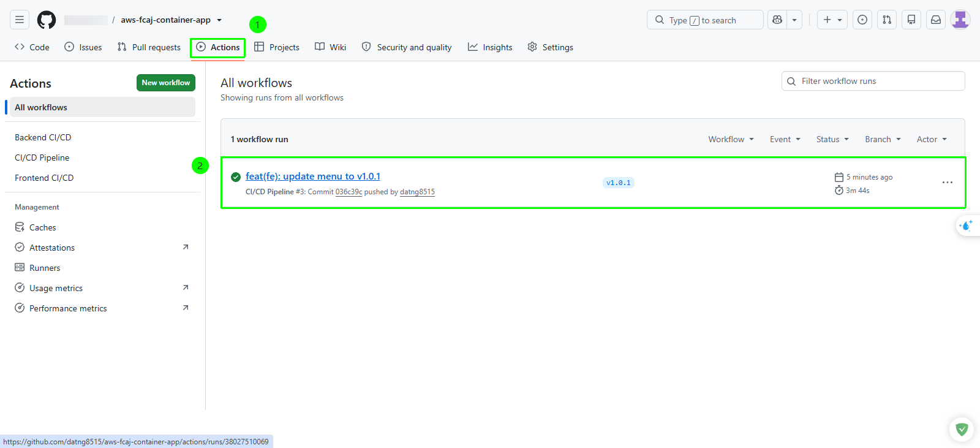Open Performance metrics external link arrow
The height and width of the screenshot is (448, 980).
[186, 308]
